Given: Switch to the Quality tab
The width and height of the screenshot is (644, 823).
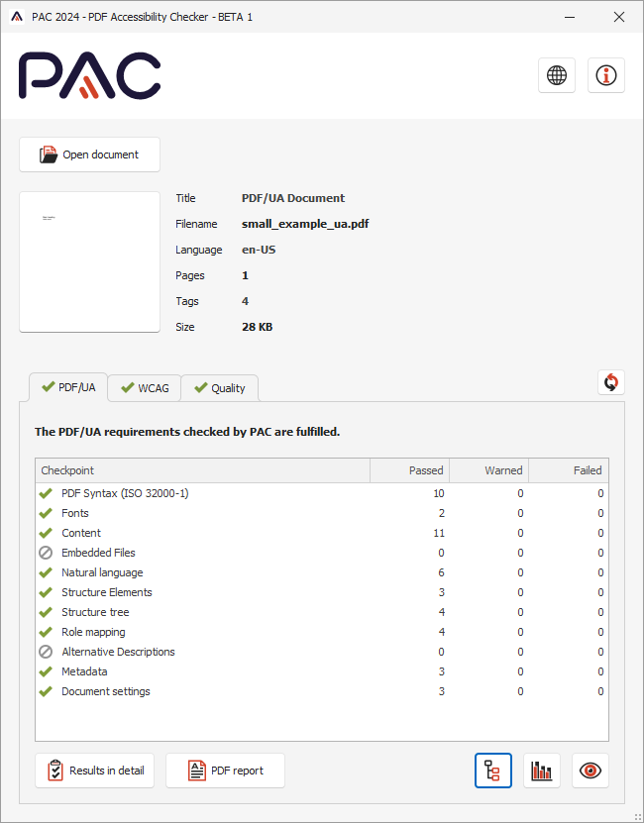Looking at the screenshot, I should tap(219, 388).
